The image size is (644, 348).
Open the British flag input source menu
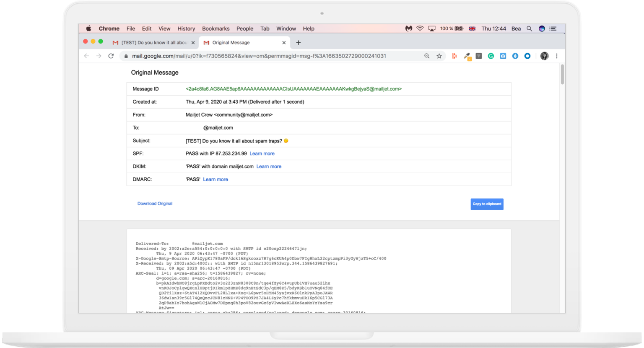pyautogui.click(x=472, y=29)
